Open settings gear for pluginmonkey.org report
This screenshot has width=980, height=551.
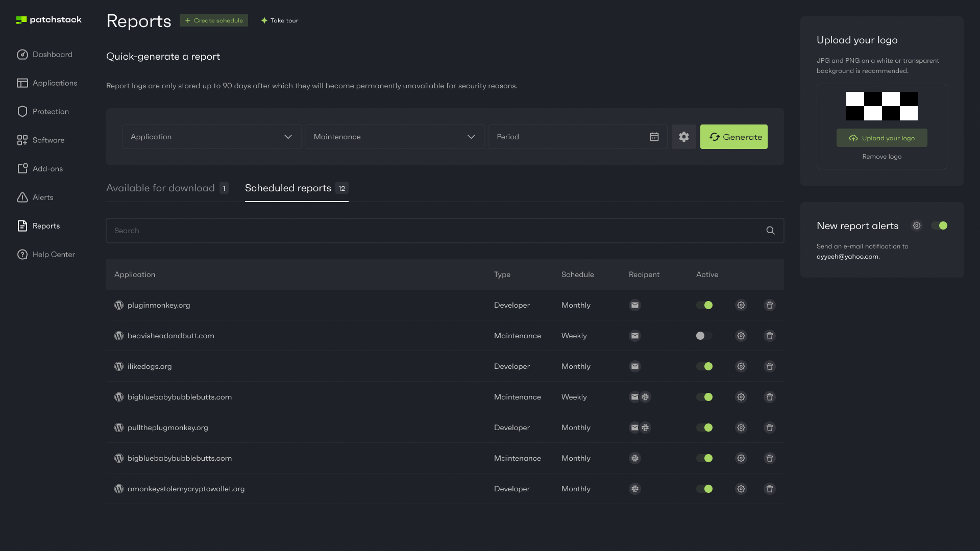click(741, 305)
